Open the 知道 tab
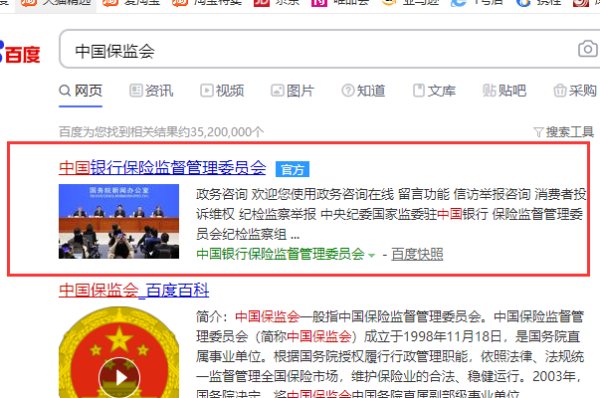Viewport: 600px width, 398px height. pos(363,91)
